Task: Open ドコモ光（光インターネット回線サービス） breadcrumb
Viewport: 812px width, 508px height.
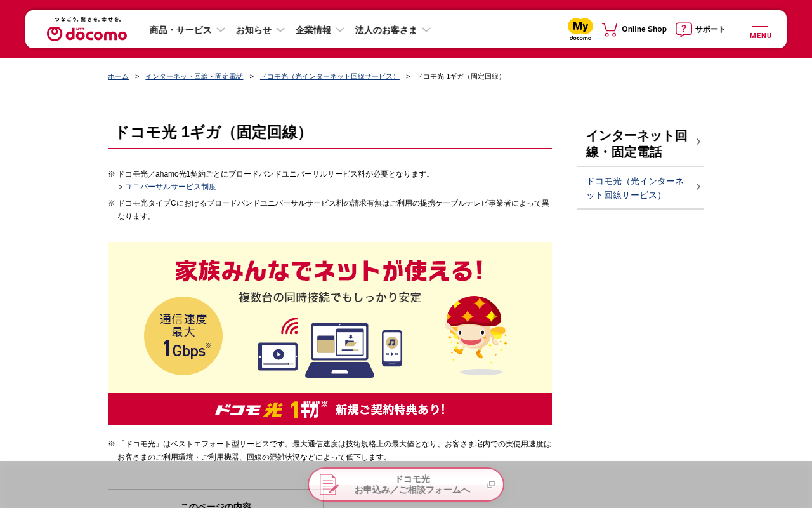Action: 330,76
